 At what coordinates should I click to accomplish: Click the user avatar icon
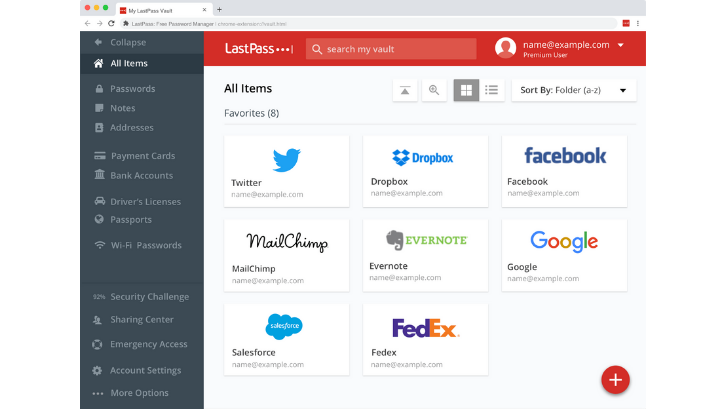pyautogui.click(x=506, y=48)
